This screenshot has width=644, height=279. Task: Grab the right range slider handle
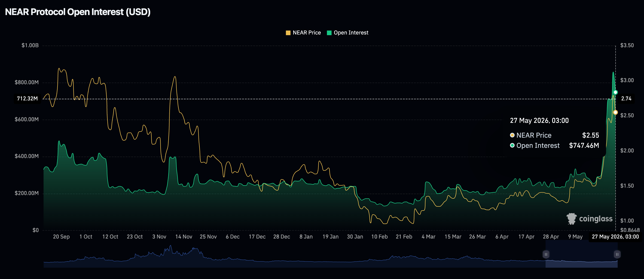point(617,254)
